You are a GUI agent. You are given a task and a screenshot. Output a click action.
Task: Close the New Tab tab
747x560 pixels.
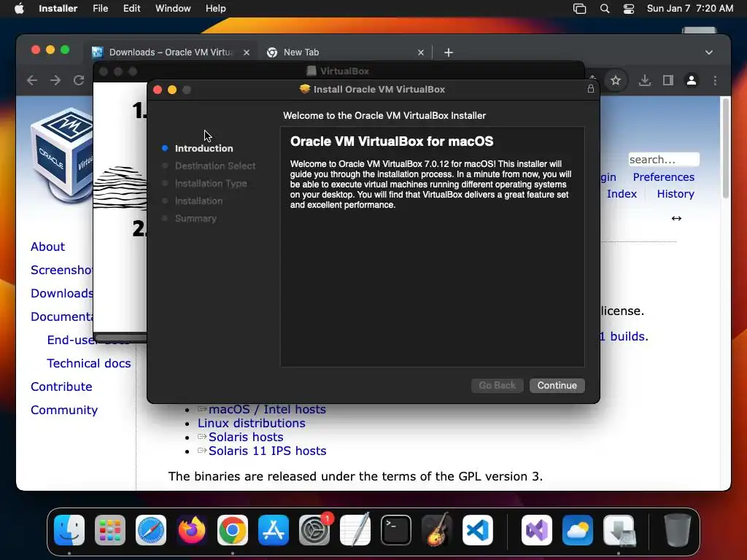(421, 52)
